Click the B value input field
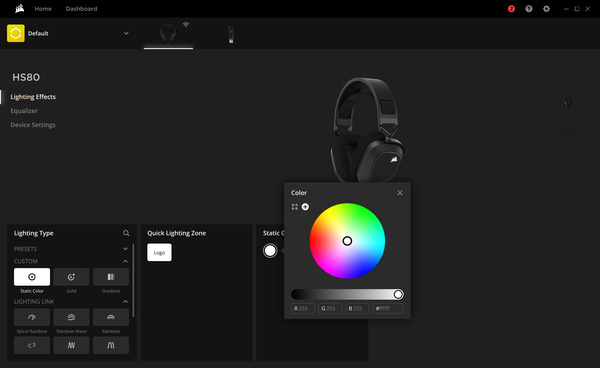The image size is (600, 368). (357, 308)
